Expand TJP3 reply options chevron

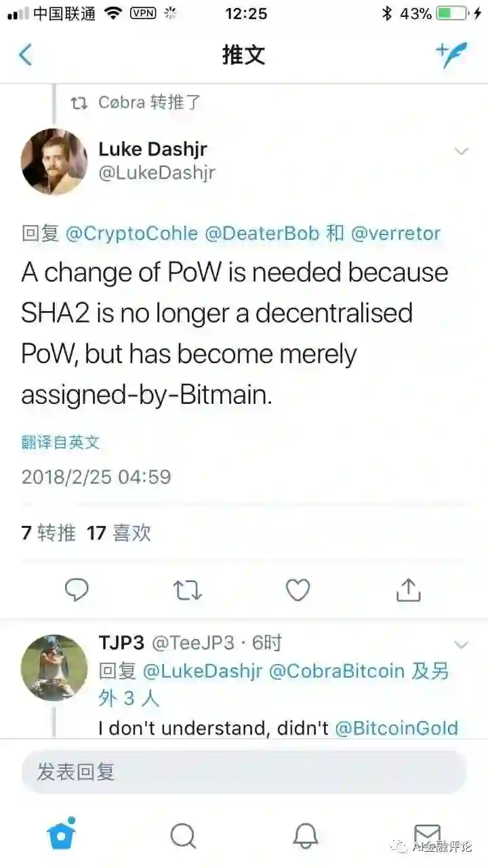[x=462, y=644]
